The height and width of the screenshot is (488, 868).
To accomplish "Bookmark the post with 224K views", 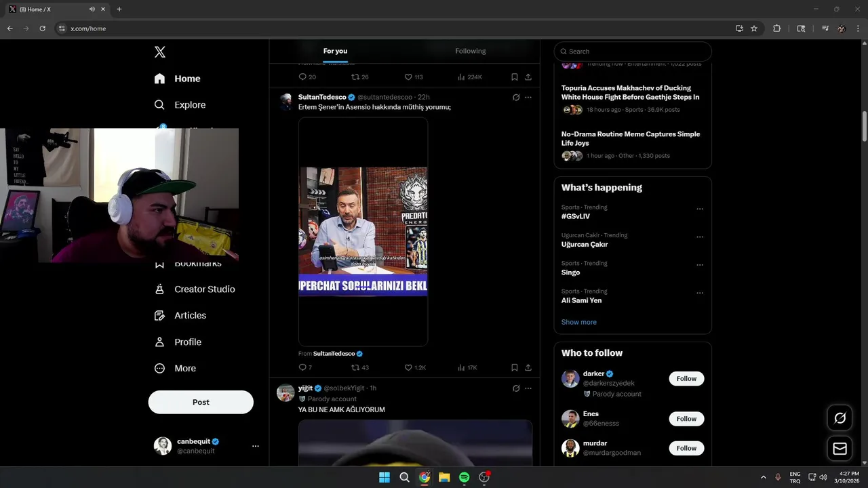I will click(x=515, y=77).
